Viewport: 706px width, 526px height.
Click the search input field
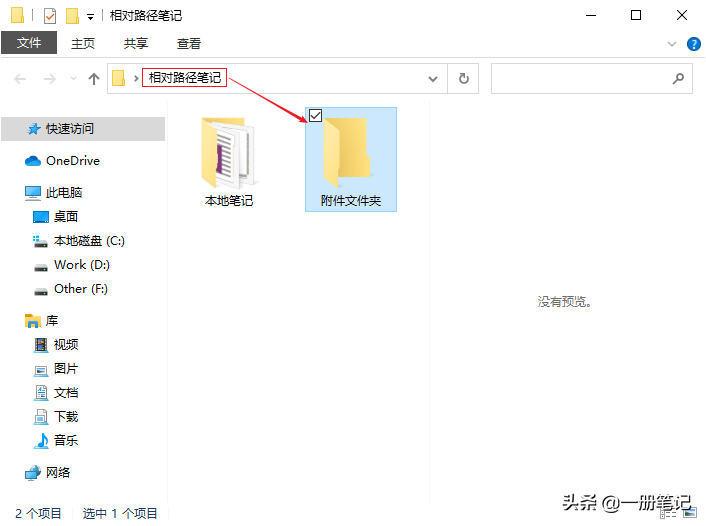point(592,79)
